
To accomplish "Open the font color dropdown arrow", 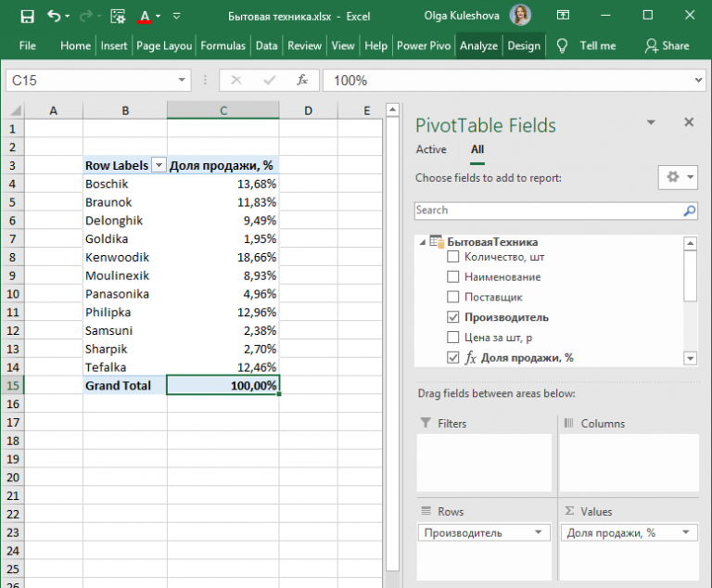I will point(158,17).
